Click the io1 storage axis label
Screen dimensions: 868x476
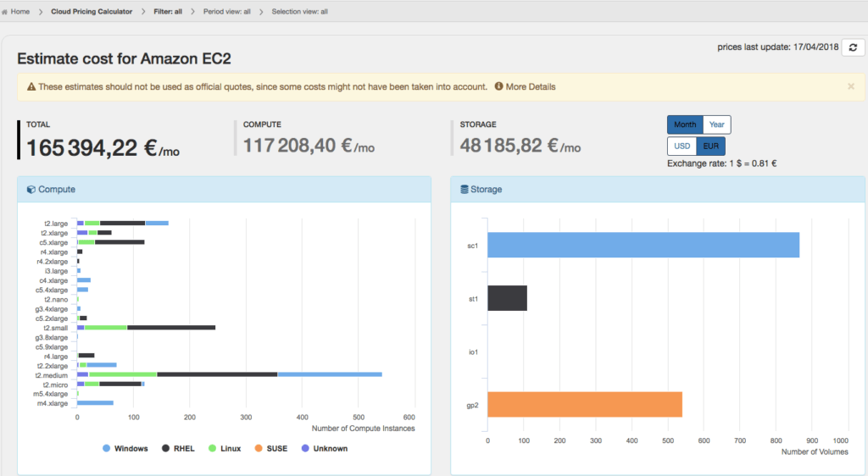point(473,352)
